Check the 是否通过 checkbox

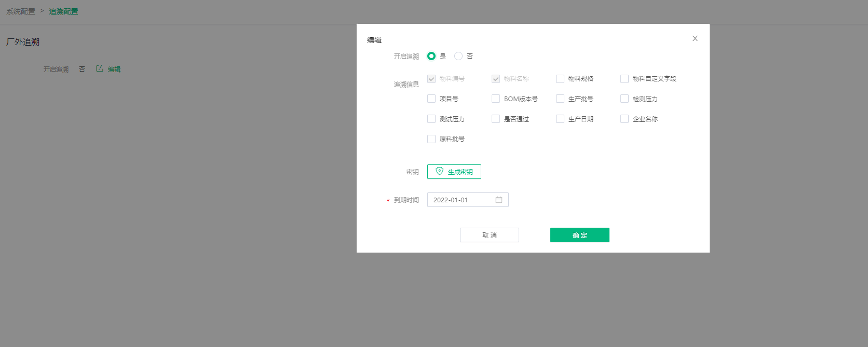[x=496, y=119]
